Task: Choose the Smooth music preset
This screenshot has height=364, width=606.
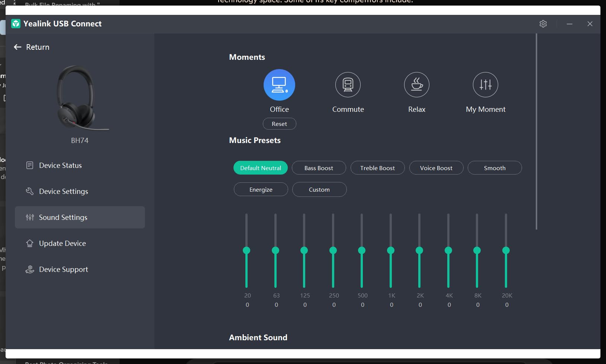Action: (495, 168)
